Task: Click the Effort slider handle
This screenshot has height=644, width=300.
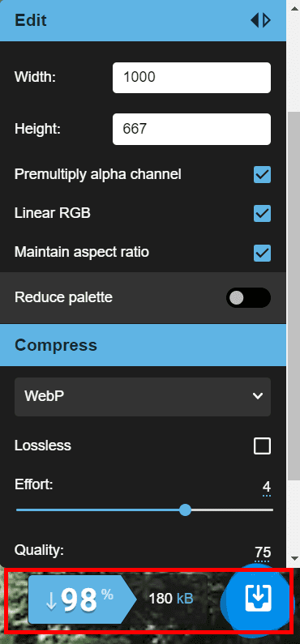Action: (x=186, y=510)
